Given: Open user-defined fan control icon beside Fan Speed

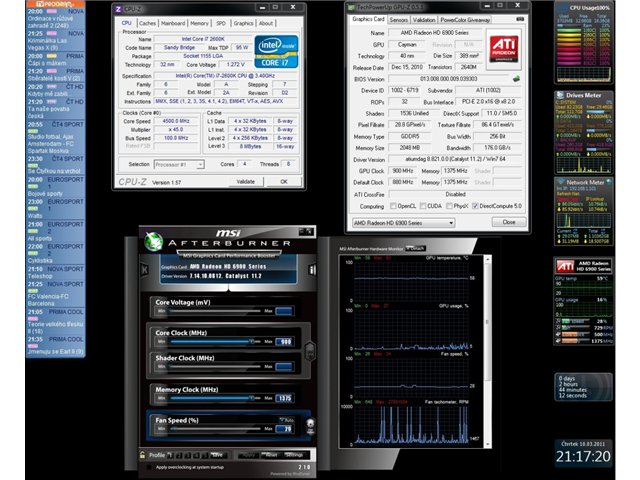Looking at the screenshot, I should [310, 426].
